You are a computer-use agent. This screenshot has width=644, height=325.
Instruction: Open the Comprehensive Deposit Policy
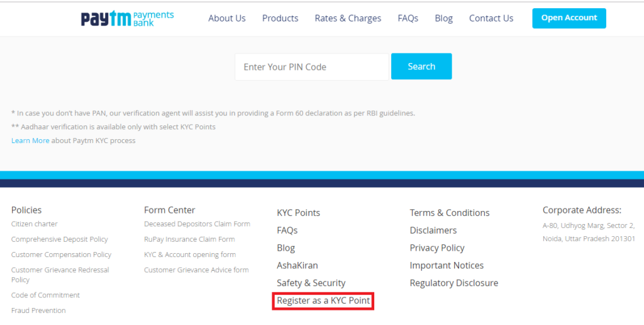[60, 239]
